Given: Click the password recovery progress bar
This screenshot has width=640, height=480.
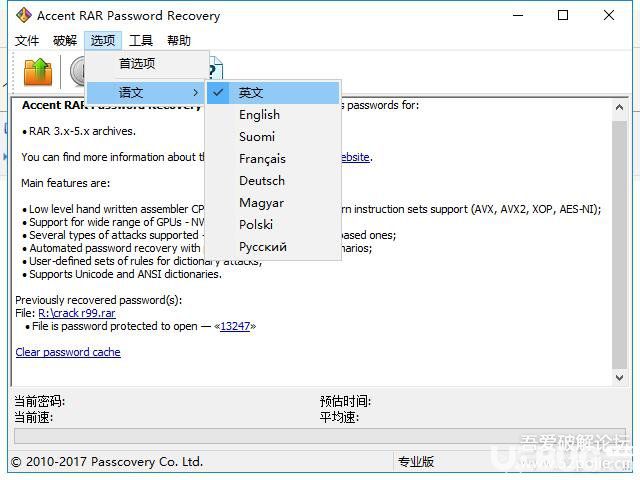Looking at the screenshot, I should [x=320, y=436].
